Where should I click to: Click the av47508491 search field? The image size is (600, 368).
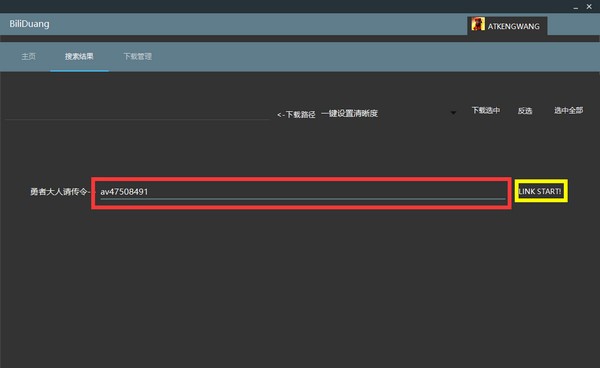[x=302, y=192]
